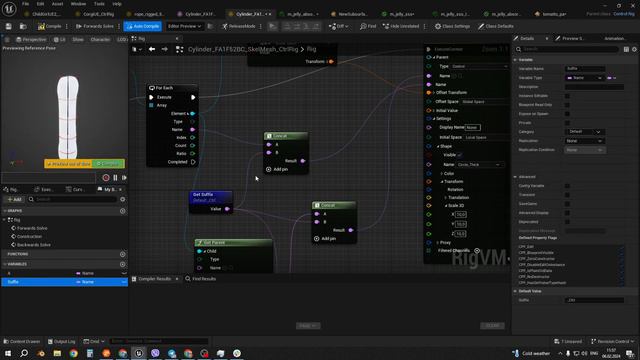The height and width of the screenshot is (360, 640).
Task: Expand the Color property on node
Action: tap(442, 173)
